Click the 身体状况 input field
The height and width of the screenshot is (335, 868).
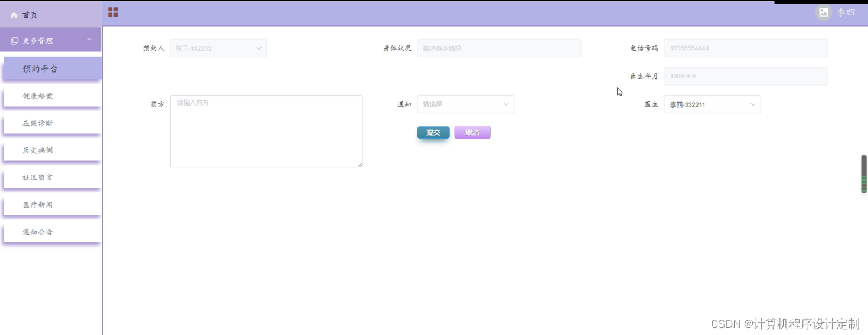pos(499,48)
